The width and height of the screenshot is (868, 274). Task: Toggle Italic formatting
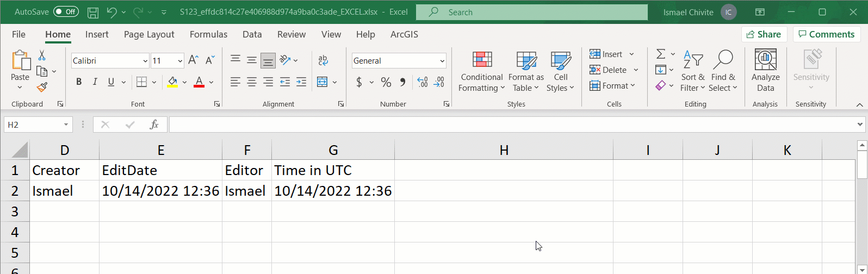pyautogui.click(x=95, y=82)
